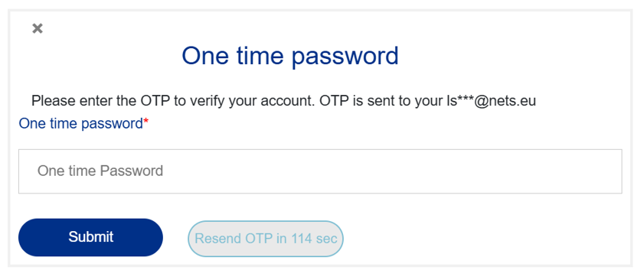
Task: Select the One time Password placeholder text
Action: (x=100, y=171)
